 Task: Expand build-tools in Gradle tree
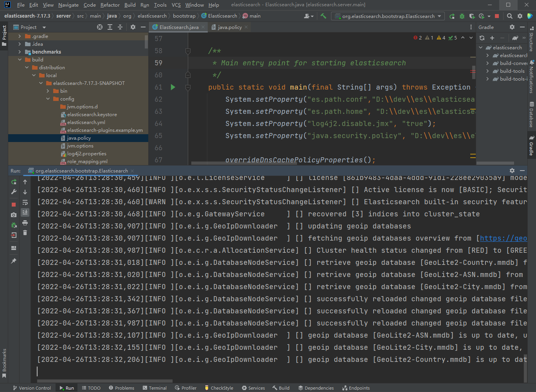tap(487, 71)
